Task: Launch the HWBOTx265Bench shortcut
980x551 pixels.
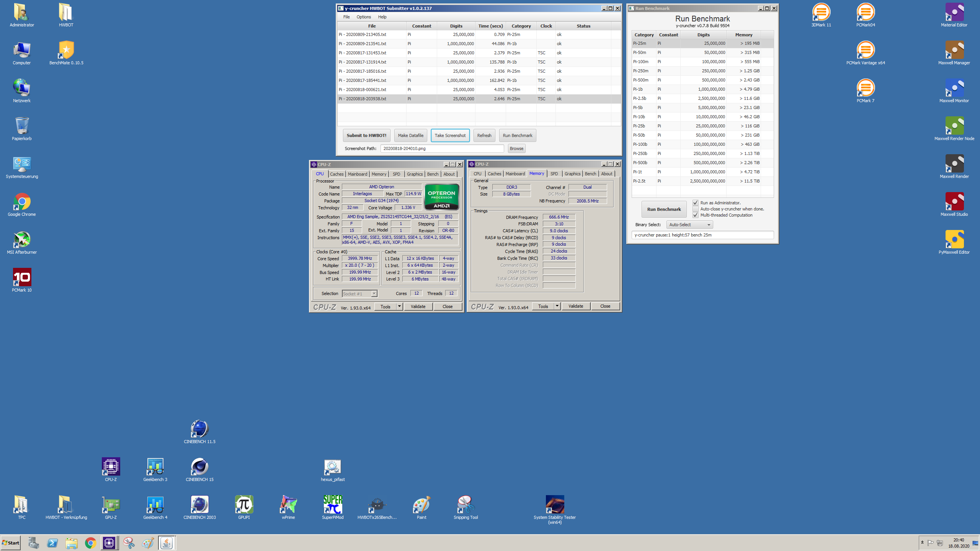Action: (377, 507)
